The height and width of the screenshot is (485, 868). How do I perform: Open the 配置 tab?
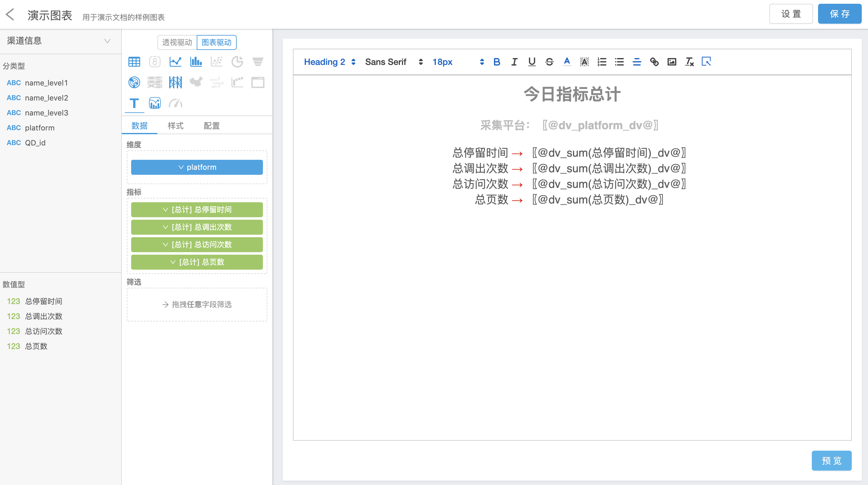pyautogui.click(x=212, y=126)
